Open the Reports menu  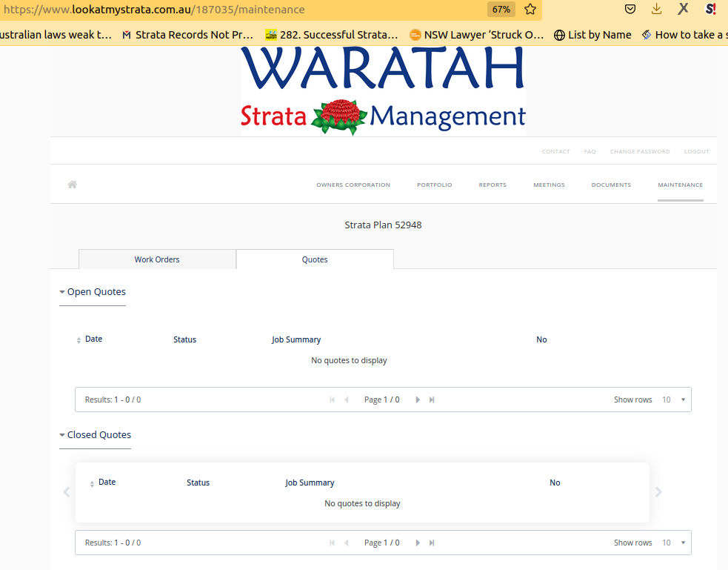[x=492, y=185]
